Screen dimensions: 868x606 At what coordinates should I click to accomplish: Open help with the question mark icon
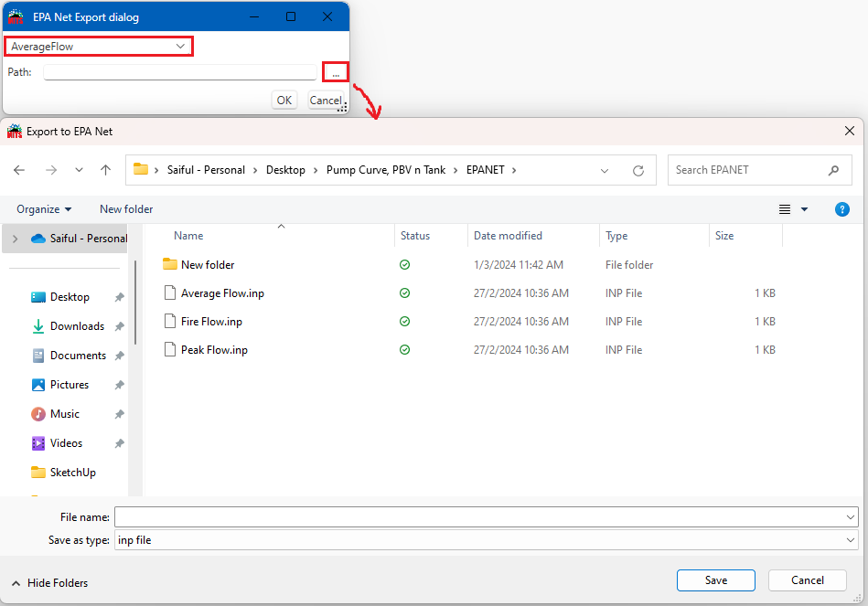coord(842,209)
